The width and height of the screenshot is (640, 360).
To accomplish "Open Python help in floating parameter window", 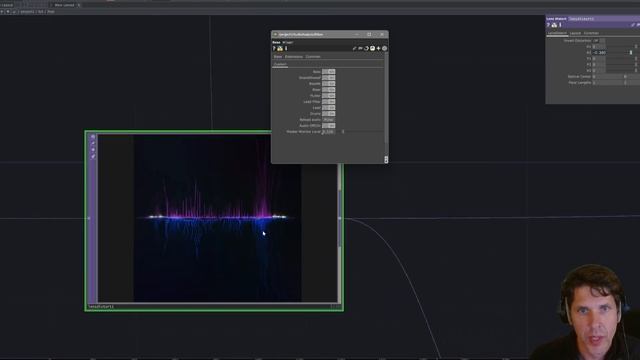I will click(280, 49).
